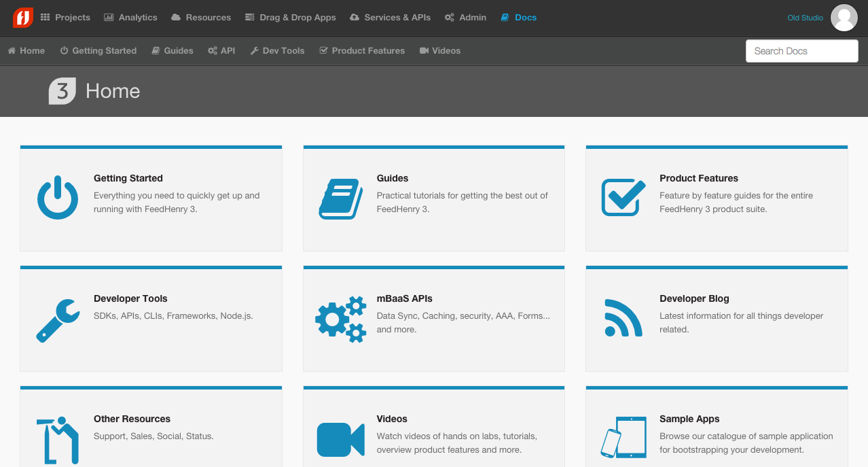The width and height of the screenshot is (868, 467).
Task: Click the Product Features checkmark icon
Action: [x=623, y=197]
